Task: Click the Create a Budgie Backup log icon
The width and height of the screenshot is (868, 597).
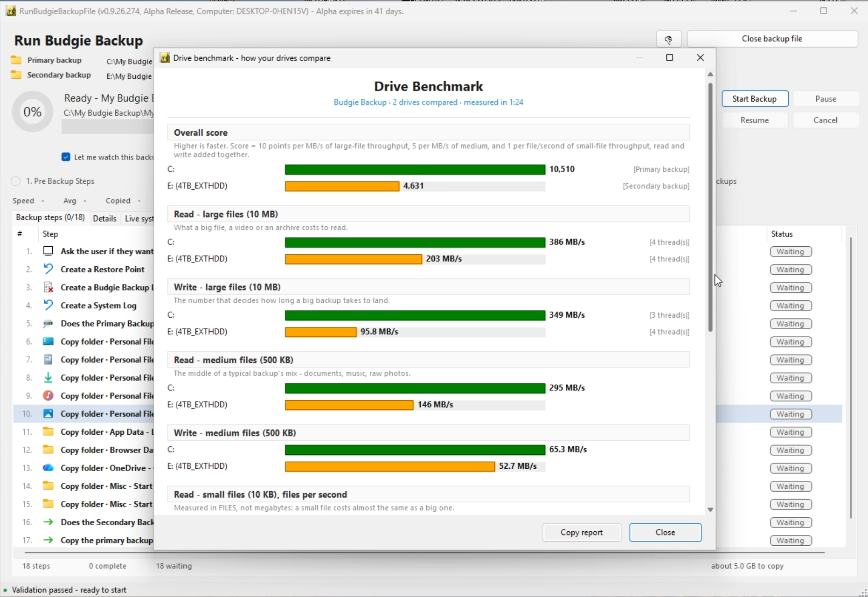Action: [48, 287]
